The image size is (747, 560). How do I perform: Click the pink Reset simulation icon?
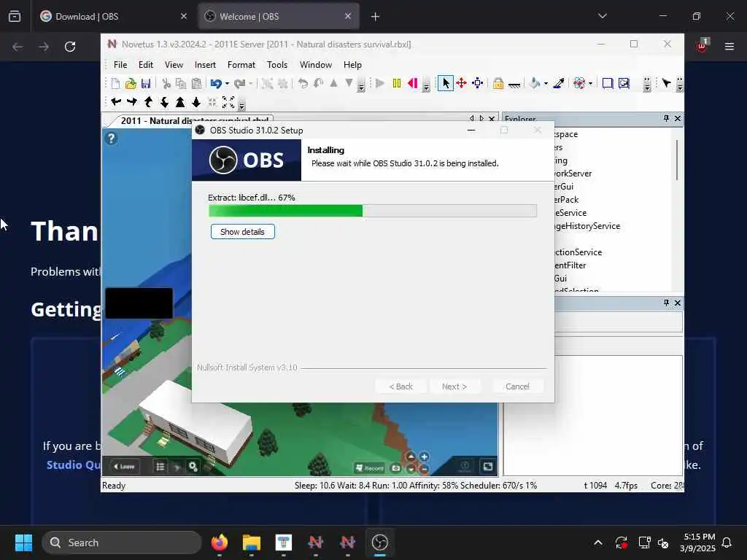413,84
